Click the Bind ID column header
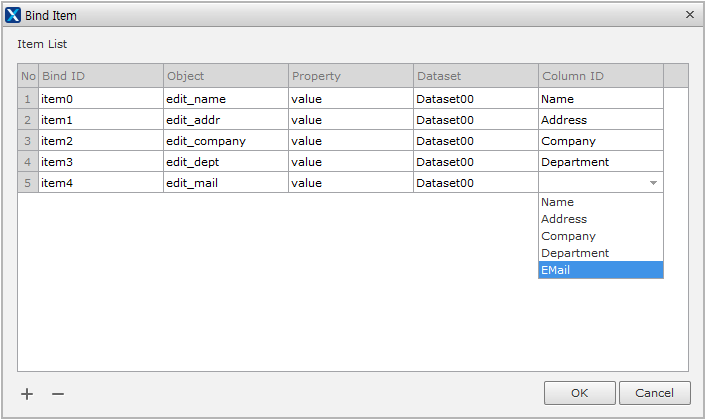This screenshot has width=706, height=420. pos(100,76)
